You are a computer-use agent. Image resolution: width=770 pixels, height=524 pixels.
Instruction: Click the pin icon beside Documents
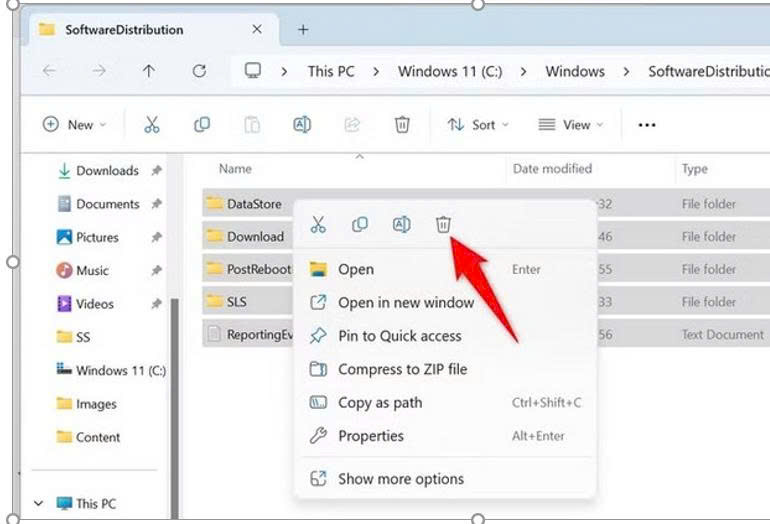click(x=156, y=204)
